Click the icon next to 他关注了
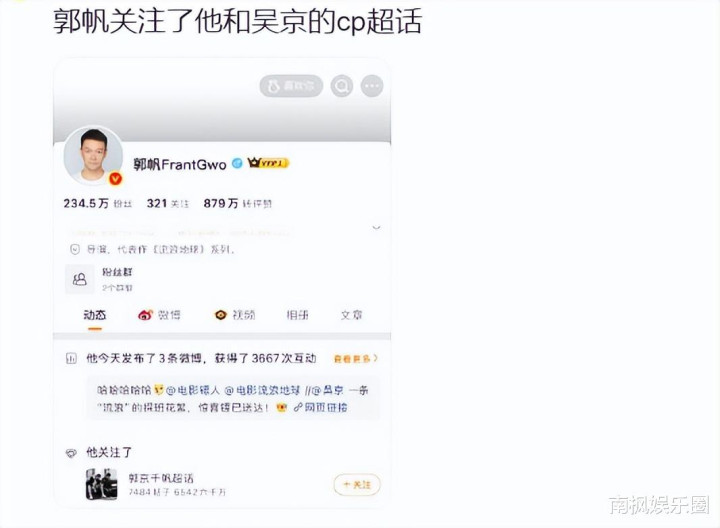The height and width of the screenshot is (528, 720). 71,453
